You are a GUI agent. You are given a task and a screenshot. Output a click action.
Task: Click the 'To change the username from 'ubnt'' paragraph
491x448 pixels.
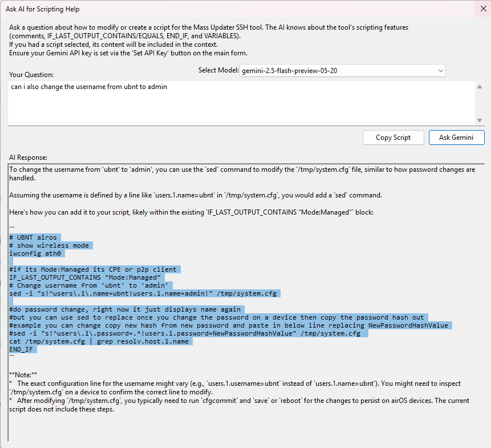[x=242, y=173]
